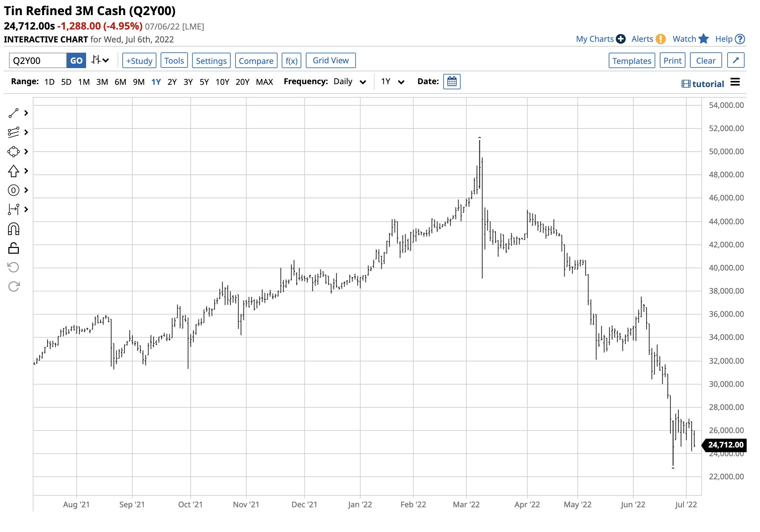Viewport: 760px width, 532px height.
Task: Toggle the Watch star for this symbol
Action: click(x=703, y=39)
